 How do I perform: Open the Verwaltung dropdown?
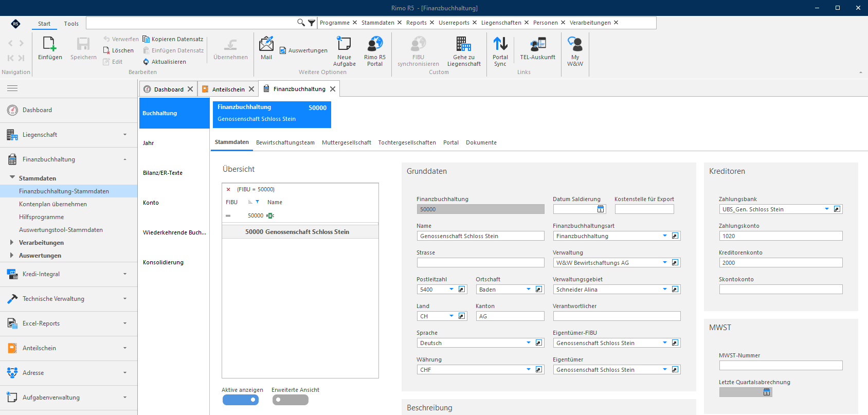(x=665, y=263)
